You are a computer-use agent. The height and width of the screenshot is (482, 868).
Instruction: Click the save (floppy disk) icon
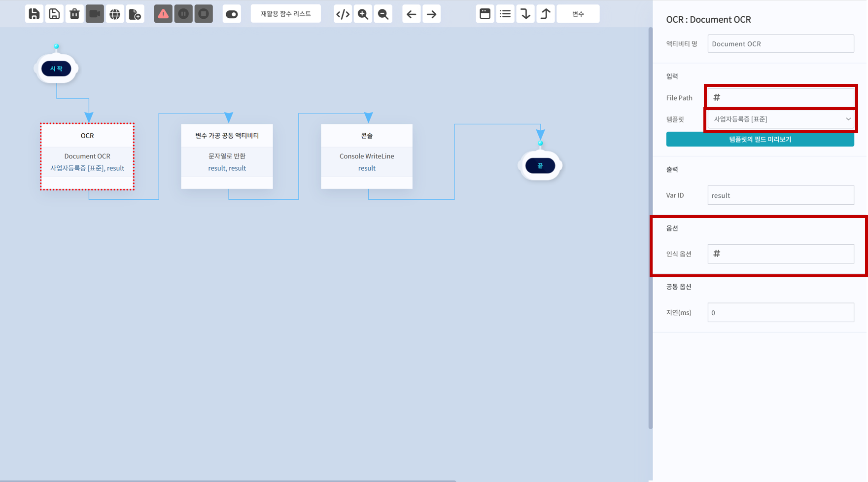[34, 14]
